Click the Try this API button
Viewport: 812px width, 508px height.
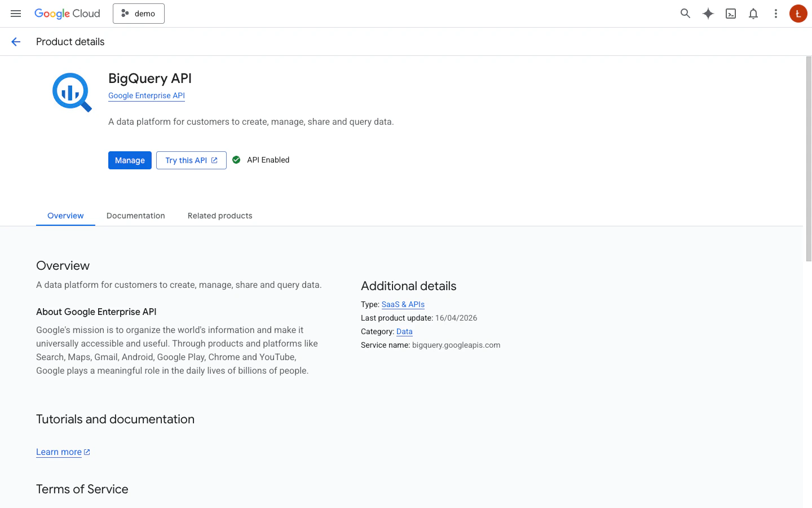[x=191, y=160]
